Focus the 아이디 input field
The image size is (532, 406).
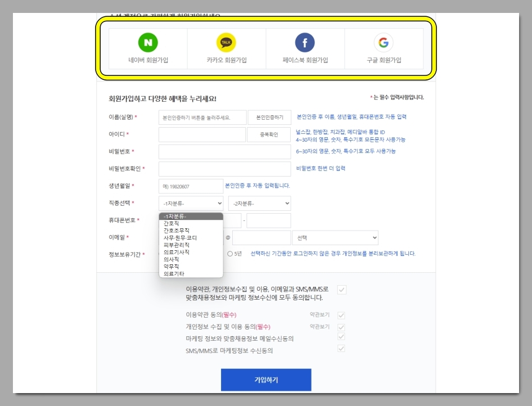point(202,134)
